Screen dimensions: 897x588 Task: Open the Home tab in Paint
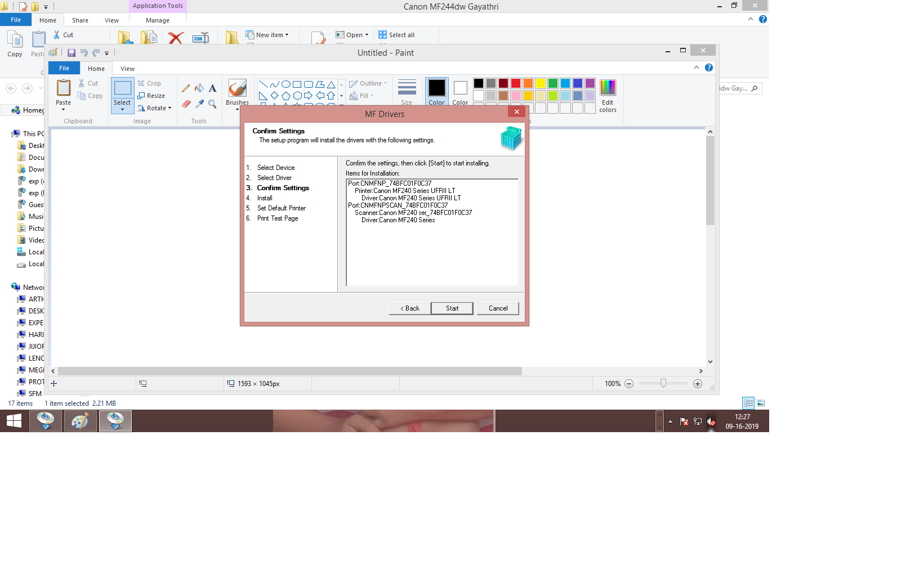pyautogui.click(x=96, y=69)
